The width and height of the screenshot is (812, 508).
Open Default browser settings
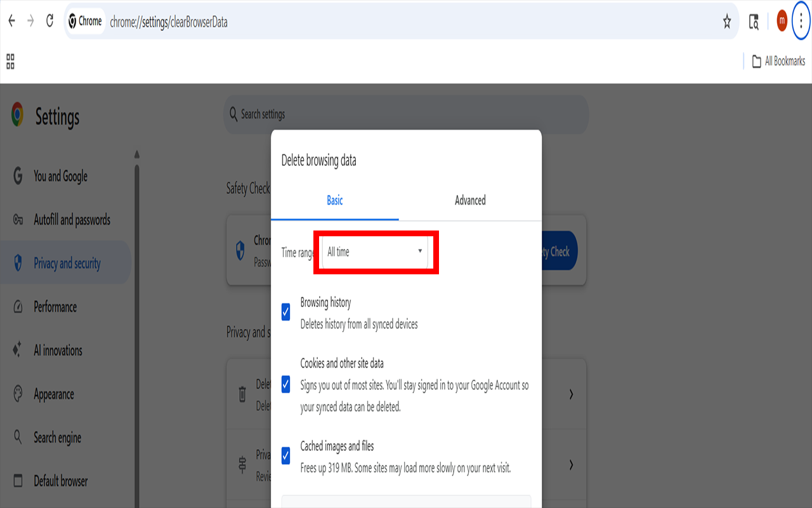click(x=60, y=481)
